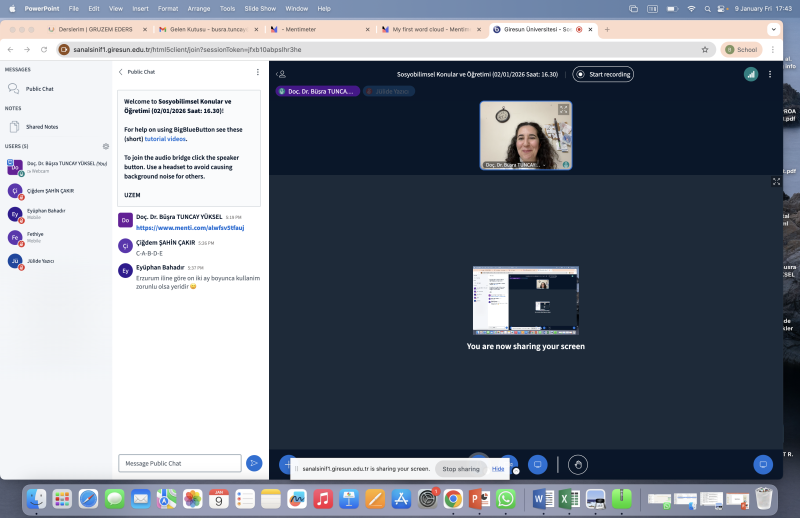
Task: Click the send message arrow button
Action: coord(254,463)
